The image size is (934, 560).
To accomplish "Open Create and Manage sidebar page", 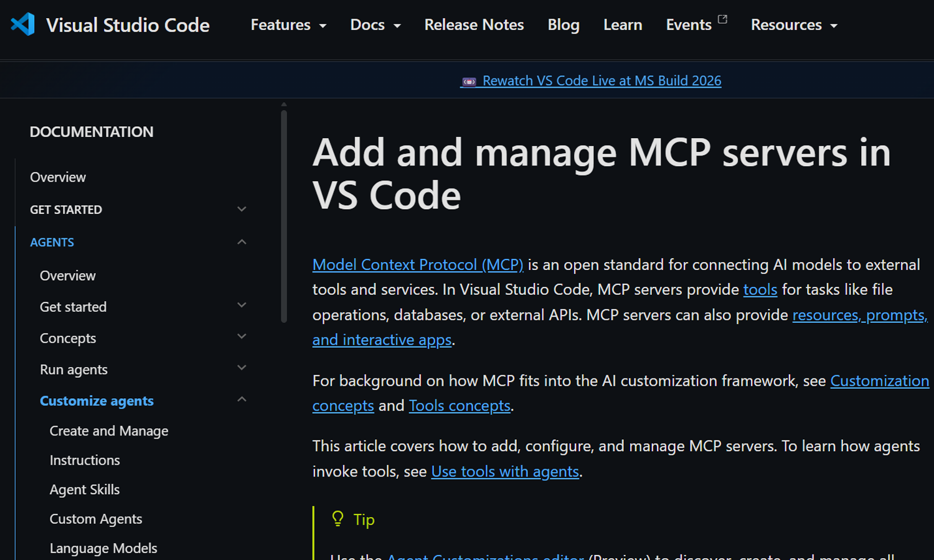I will coord(109,431).
